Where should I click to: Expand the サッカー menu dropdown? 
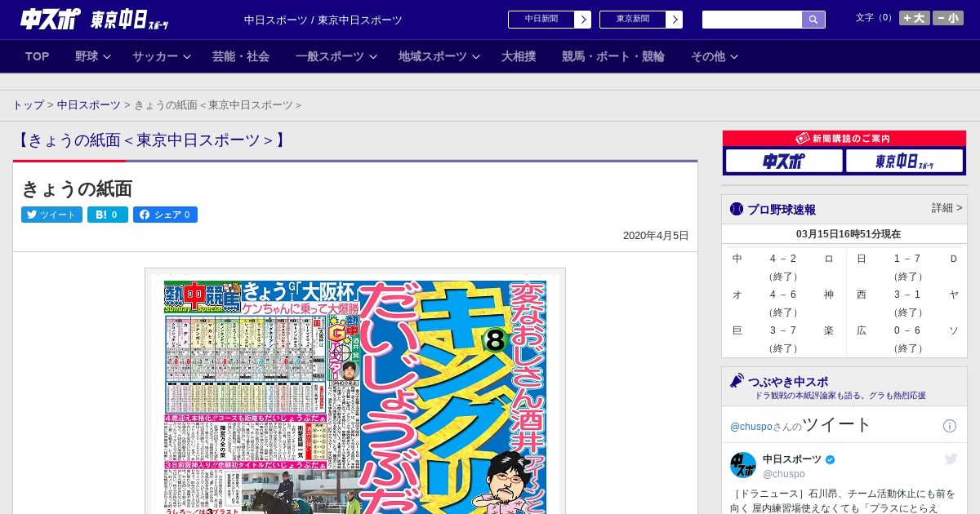point(161,56)
